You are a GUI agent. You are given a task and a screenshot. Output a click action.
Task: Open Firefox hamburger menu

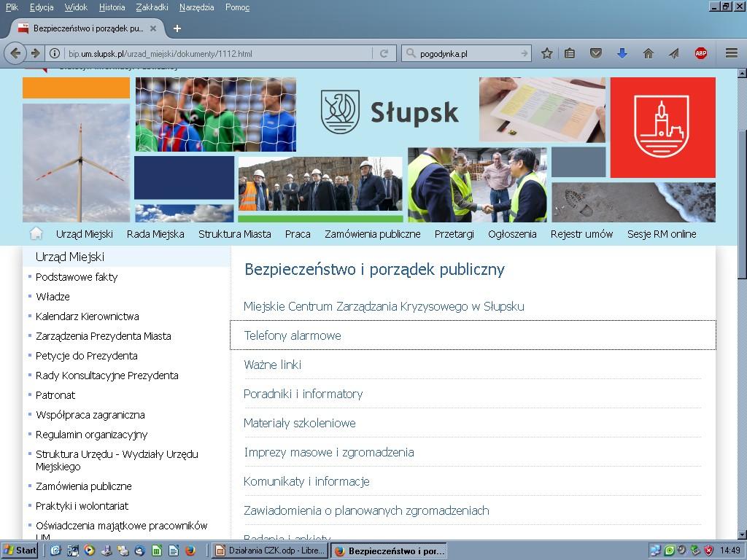[x=732, y=53]
